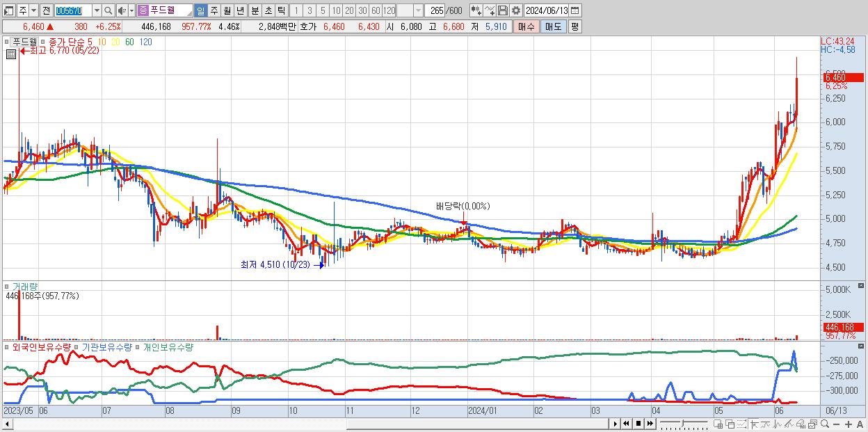Viewport: 868px width, 432px height.
Task: Click the stop playback button in the bottom bar
Action: [x=638, y=424]
